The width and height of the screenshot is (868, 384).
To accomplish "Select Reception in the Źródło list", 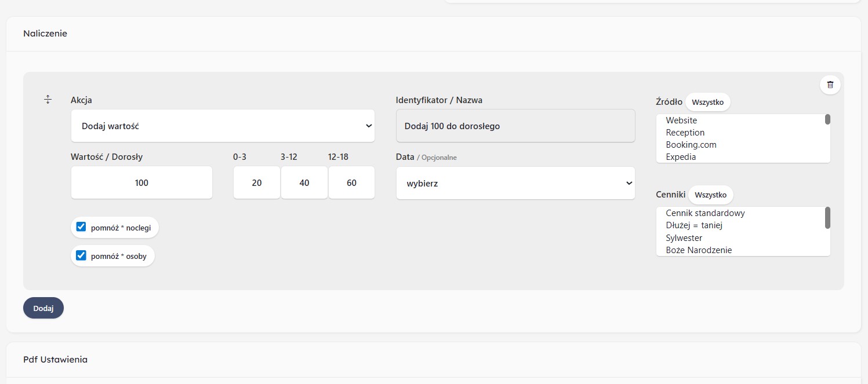I will point(685,133).
